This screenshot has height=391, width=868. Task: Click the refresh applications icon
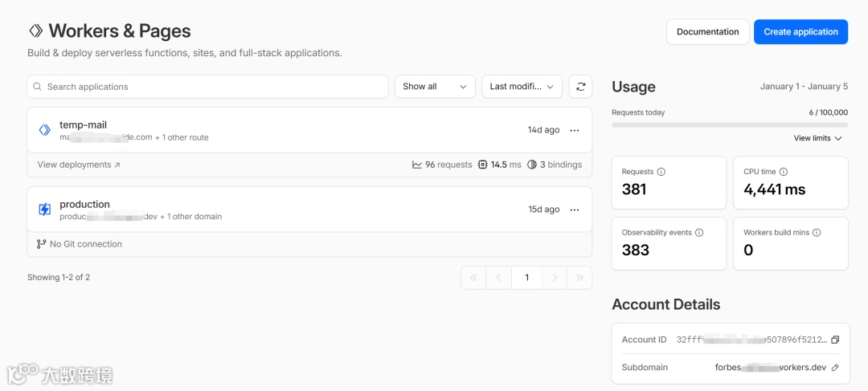point(580,87)
